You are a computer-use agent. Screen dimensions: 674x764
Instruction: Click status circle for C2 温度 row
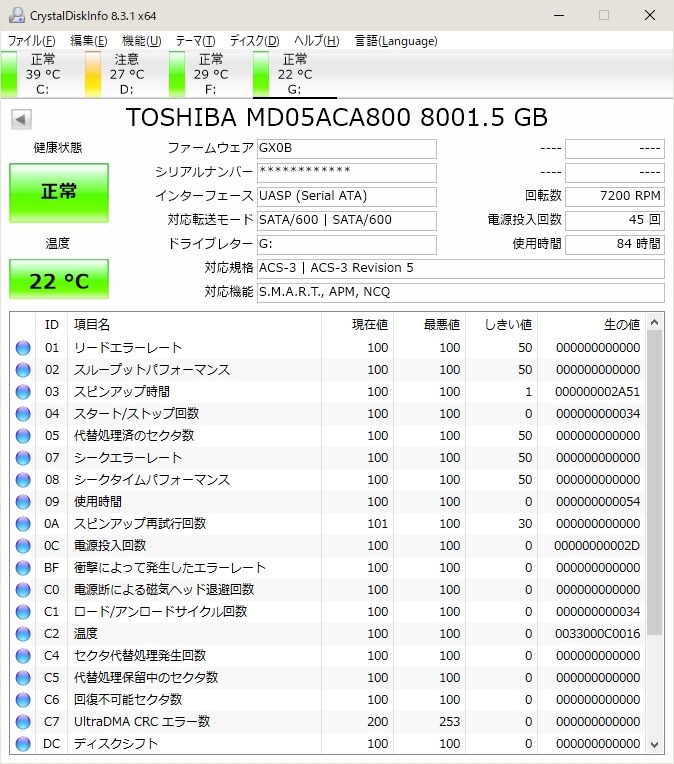pyautogui.click(x=23, y=634)
